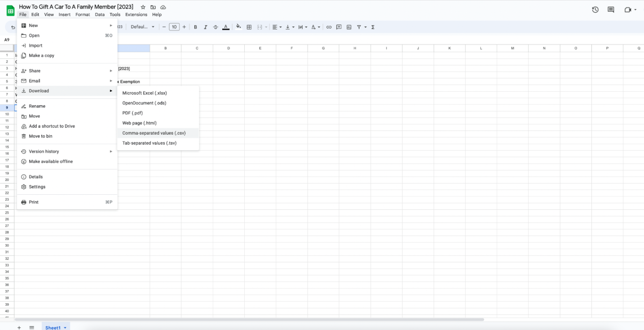Choose Rename in File menu

coord(67,106)
